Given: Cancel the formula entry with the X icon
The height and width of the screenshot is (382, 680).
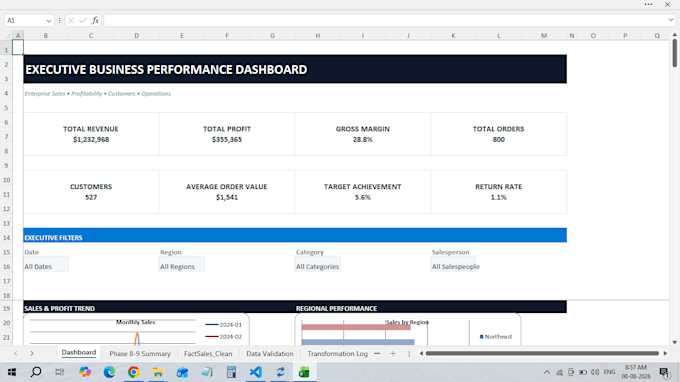Looking at the screenshot, I should click(x=71, y=20).
